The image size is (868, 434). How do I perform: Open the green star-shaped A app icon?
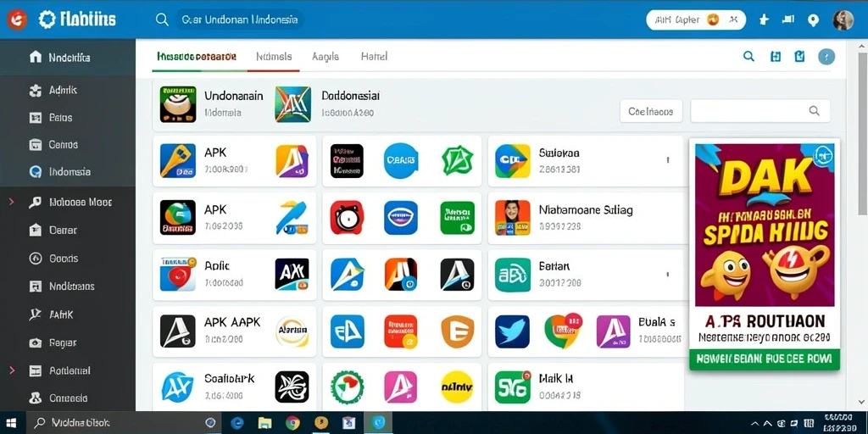(x=458, y=160)
